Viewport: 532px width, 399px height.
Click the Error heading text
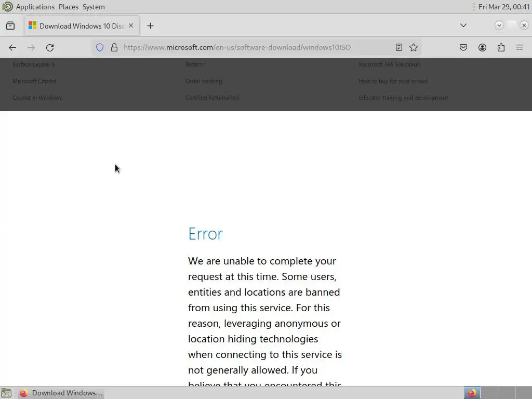tap(205, 234)
